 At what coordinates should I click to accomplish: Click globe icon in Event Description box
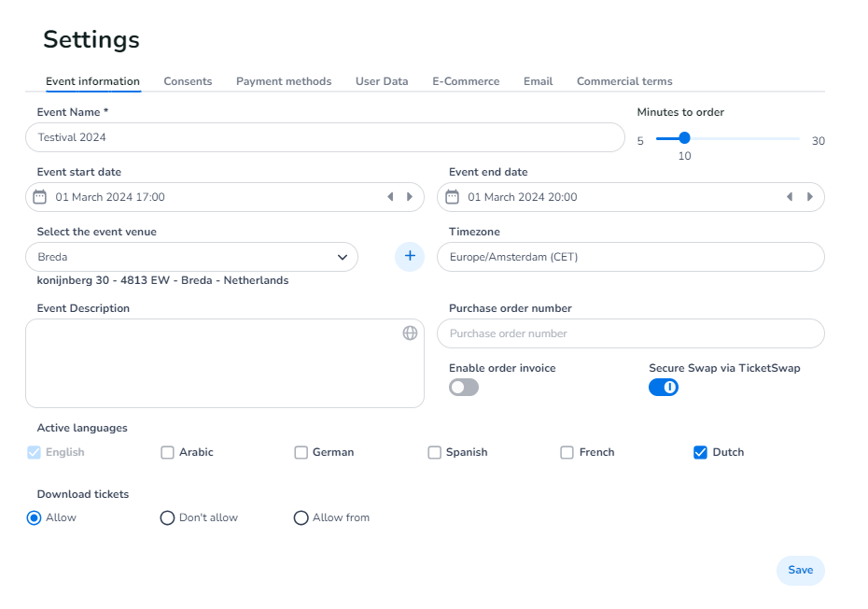tap(410, 333)
